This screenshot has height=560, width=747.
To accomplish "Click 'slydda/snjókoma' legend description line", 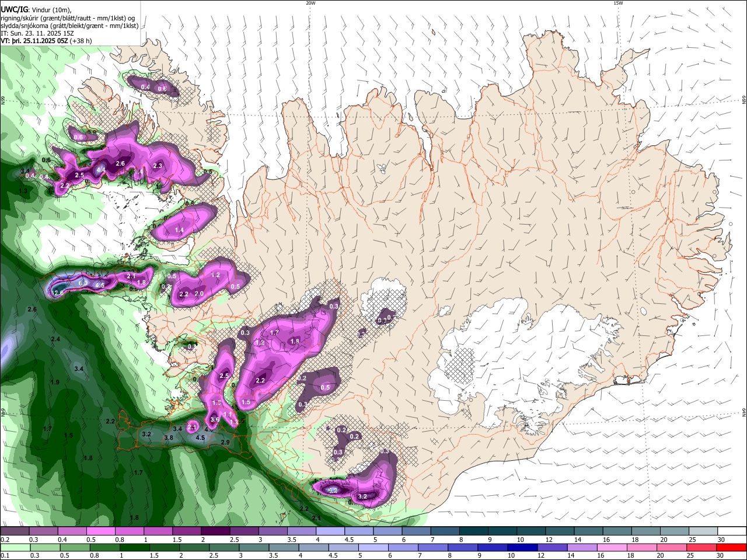I will (x=69, y=26).
